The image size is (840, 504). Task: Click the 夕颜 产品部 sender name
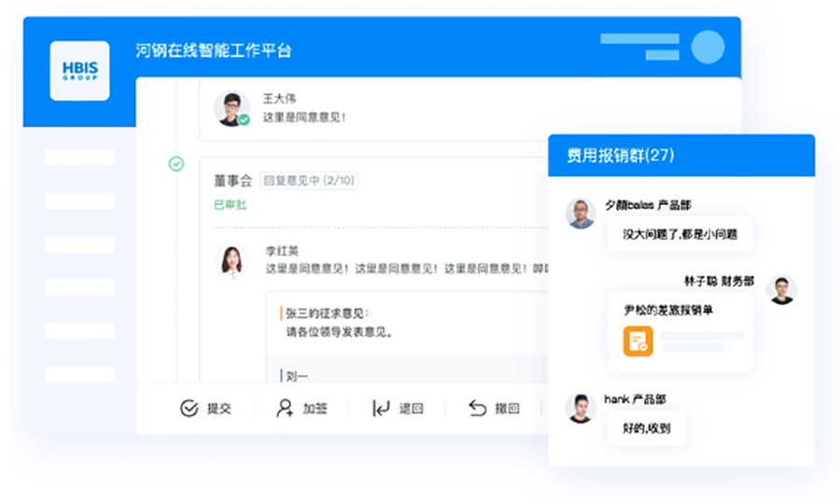pyautogui.click(x=648, y=205)
